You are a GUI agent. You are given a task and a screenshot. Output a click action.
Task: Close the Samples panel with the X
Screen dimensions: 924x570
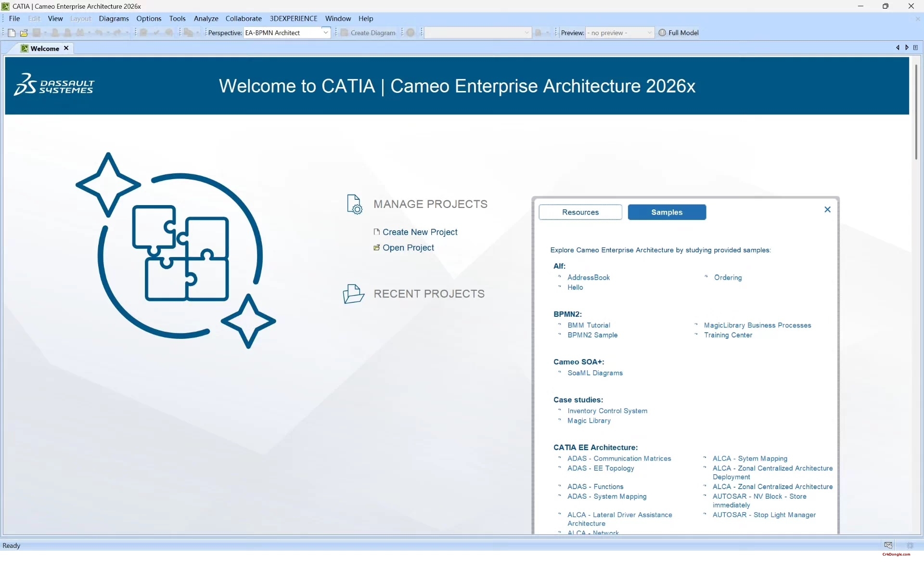click(x=827, y=209)
